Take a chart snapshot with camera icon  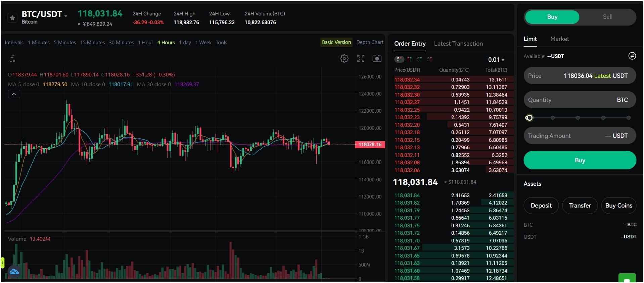pyautogui.click(x=377, y=59)
